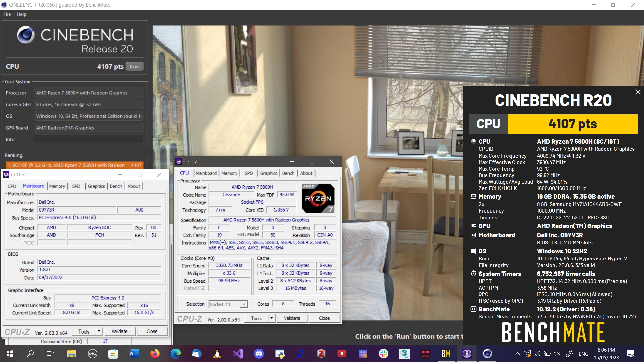Open the Python taskbar icon

279,354
